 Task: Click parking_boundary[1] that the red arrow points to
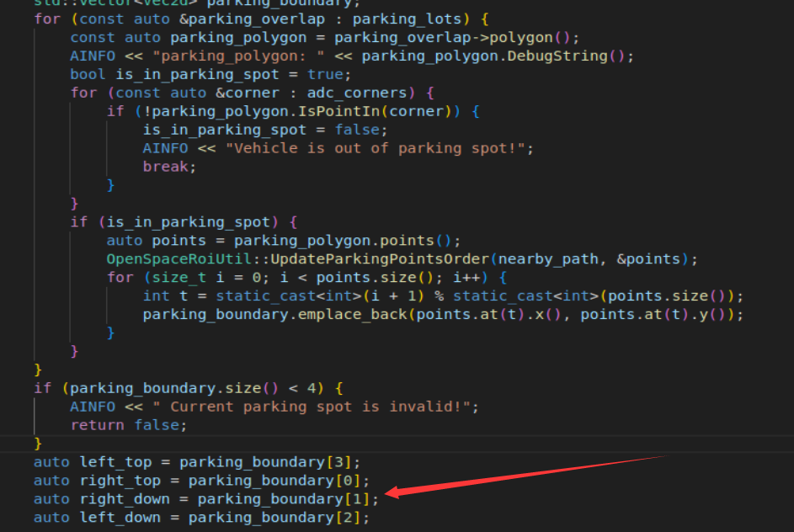point(288,499)
